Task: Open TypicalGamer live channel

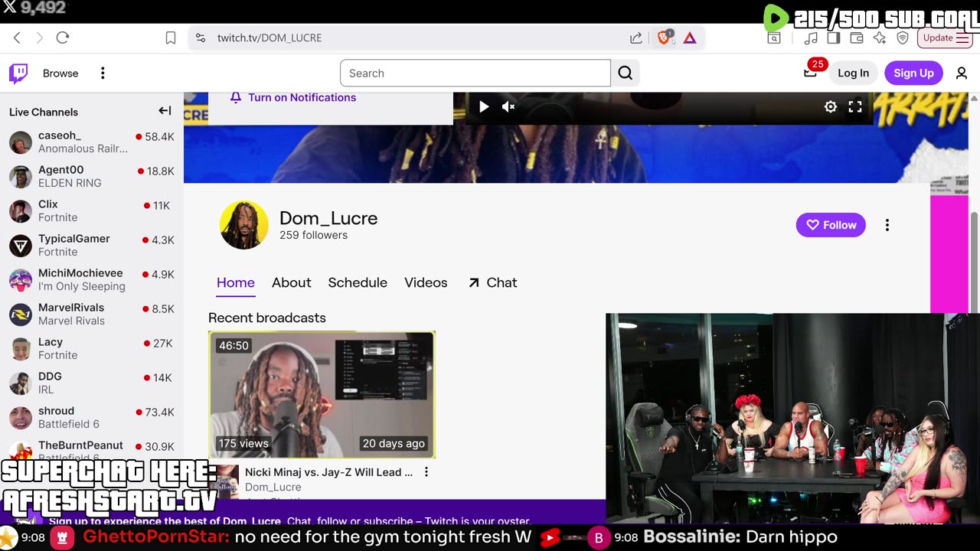Action: click(x=92, y=245)
